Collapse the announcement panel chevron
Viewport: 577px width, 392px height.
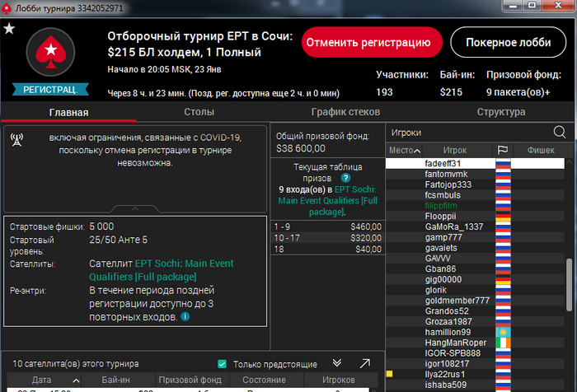pyautogui.click(x=134, y=208)
